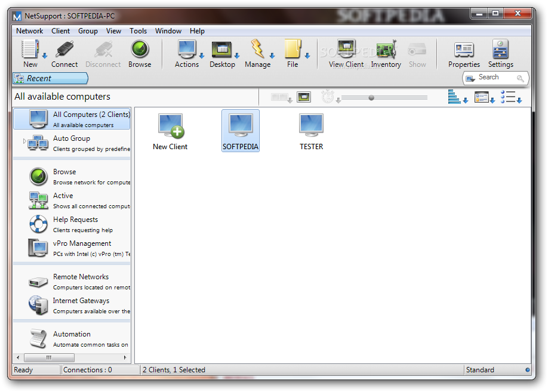This screenshot has width=548, height=392.
Task: Open the Group menu
Action: [88, 31]
